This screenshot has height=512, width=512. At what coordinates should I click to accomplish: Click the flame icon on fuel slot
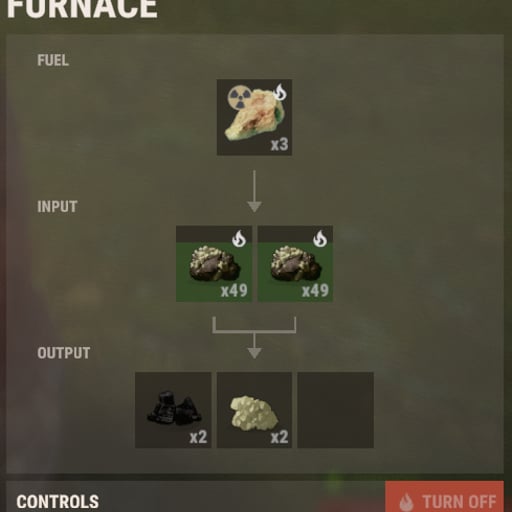(280, 92)
